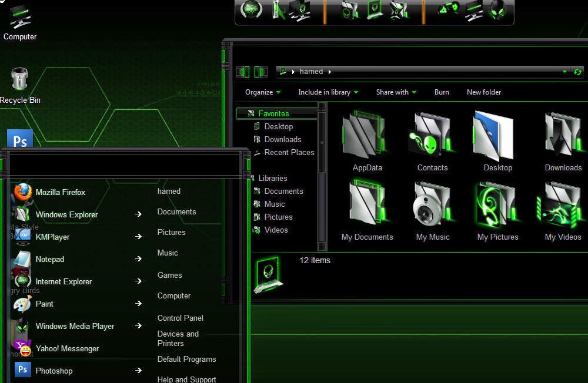Expand the KMPlayer jump list arrow
The height and width of the screenshot is (383, 588).
tap(138, 237)
